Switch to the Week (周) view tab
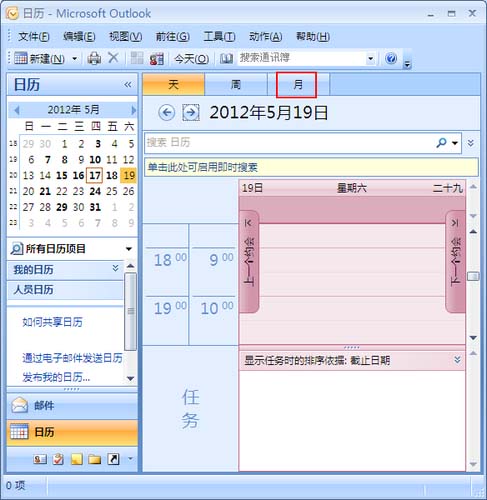This screenshot has width=487, height=500. click(x=236, y=84)
